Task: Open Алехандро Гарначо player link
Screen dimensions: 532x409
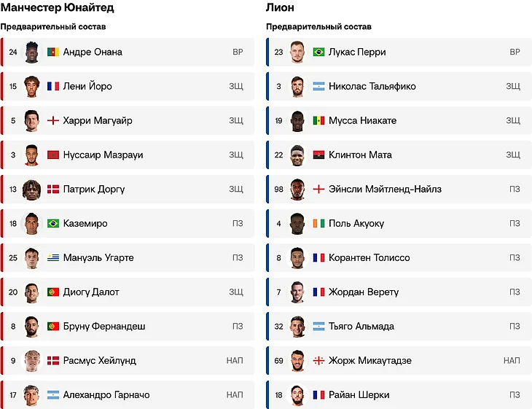Action: (x=106, y=395)
